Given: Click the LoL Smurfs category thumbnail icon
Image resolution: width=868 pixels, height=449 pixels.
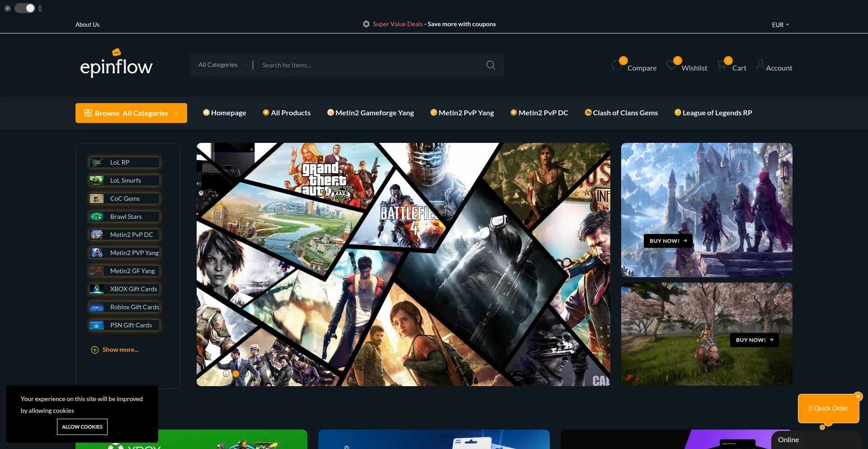Looking at the screenshot, I should pos(97,180).
